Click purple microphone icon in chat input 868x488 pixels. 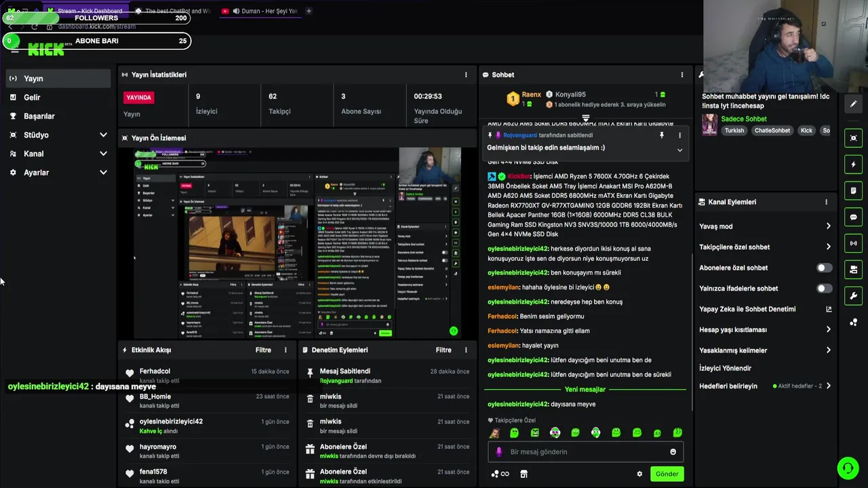coord(499,452)
